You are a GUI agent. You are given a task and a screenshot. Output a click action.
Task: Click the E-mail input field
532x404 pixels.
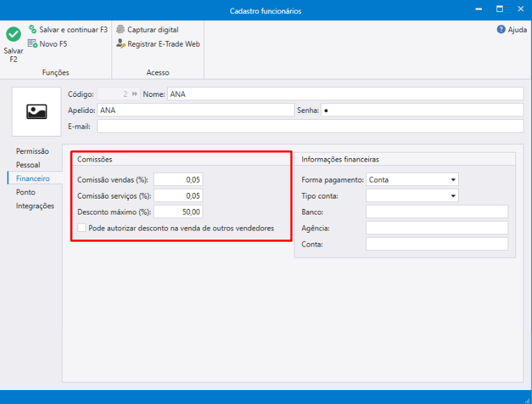tap(311, 126)
